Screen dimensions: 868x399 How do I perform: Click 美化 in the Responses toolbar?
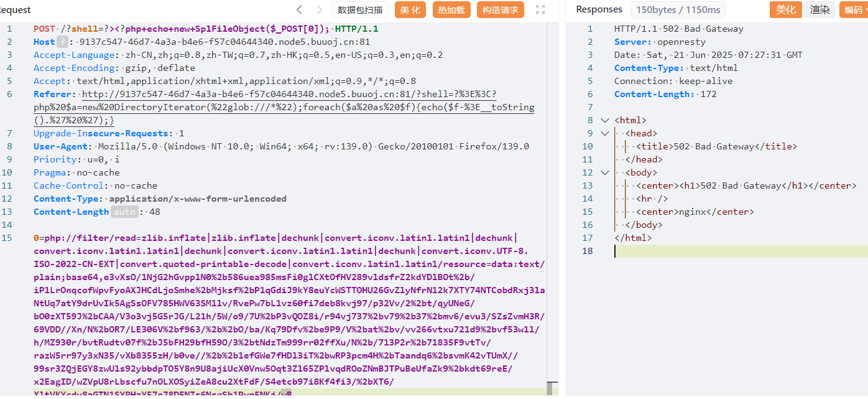(x=786, y=9)
